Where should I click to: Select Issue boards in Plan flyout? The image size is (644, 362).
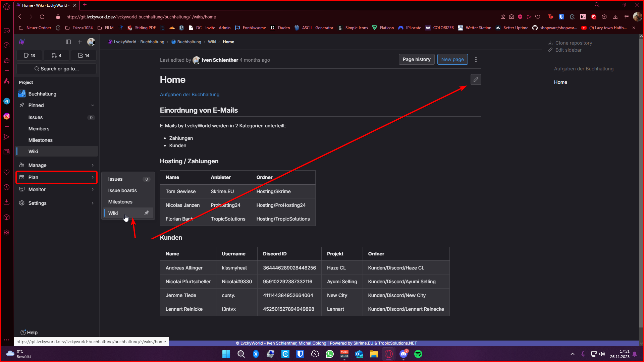(x=122, y=190)
